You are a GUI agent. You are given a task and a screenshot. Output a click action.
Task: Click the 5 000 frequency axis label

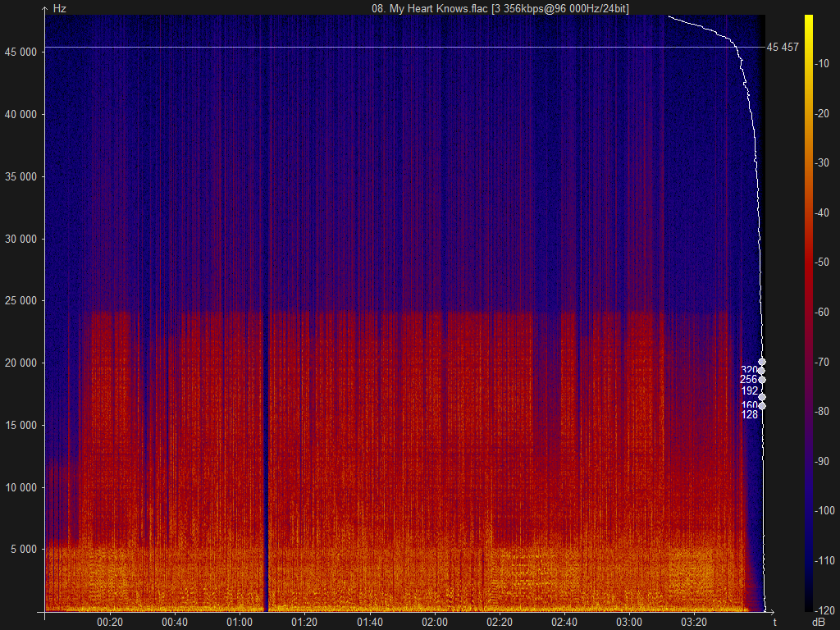coord(24,549)
